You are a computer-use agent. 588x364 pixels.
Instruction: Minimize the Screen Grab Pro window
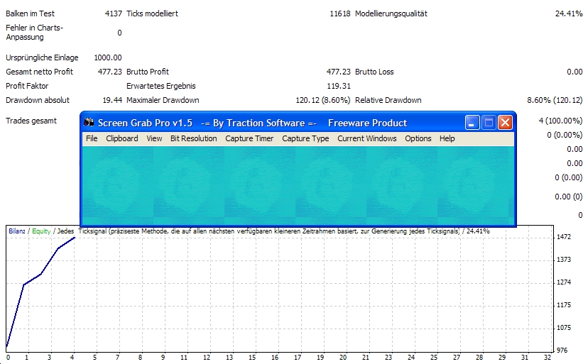click(472, 123)
